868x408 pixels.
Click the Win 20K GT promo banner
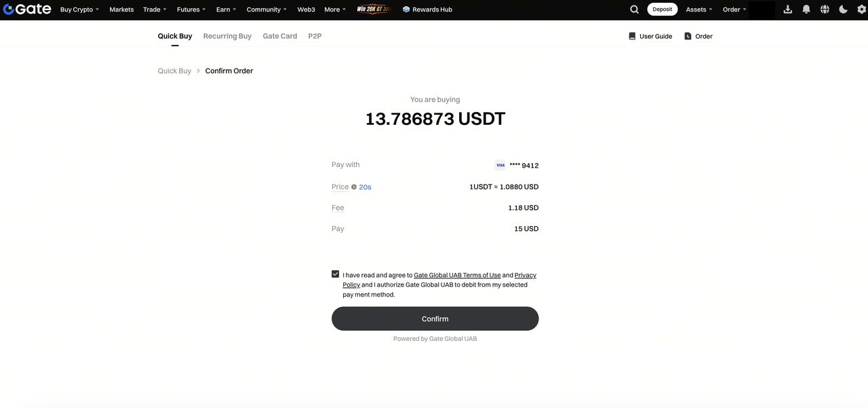pyautogui.click(x=374, y=10)
